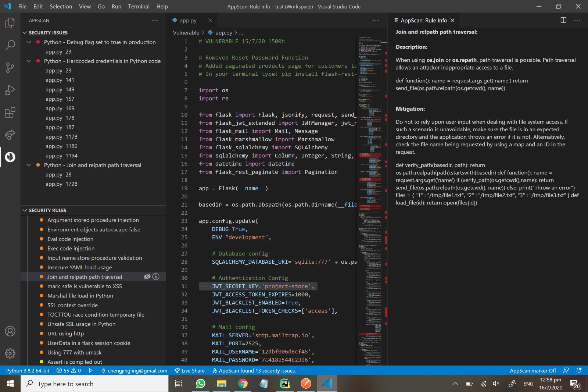This screenshot has height=392, width=588.
Task: Open the Live Share activity bar icon
Action: (x=10, y=135)
